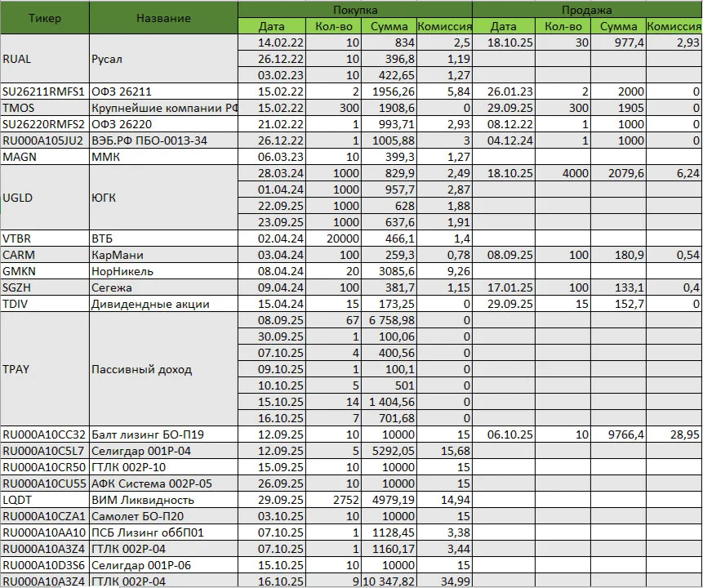Select ticker RU000A10CR50
The height and width of the screenshot is (588, 703).
[45, 467]
